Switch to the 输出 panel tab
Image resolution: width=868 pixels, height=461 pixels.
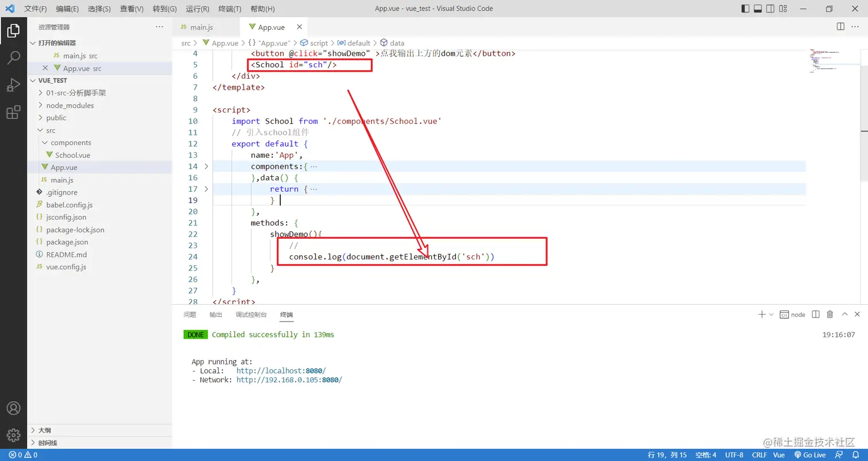[216, 315]
